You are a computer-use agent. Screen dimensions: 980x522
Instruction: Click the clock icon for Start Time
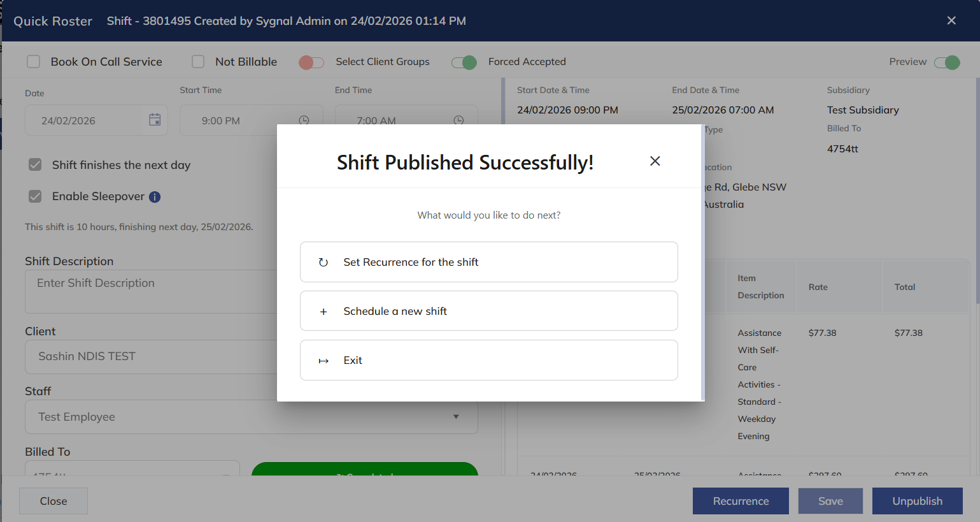[304, 120]
